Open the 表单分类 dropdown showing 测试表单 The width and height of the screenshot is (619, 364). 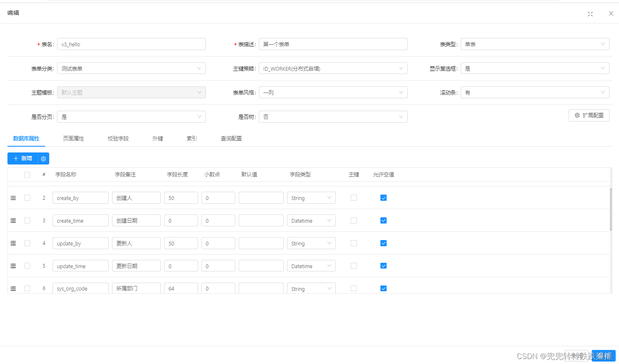click(131, 69)
